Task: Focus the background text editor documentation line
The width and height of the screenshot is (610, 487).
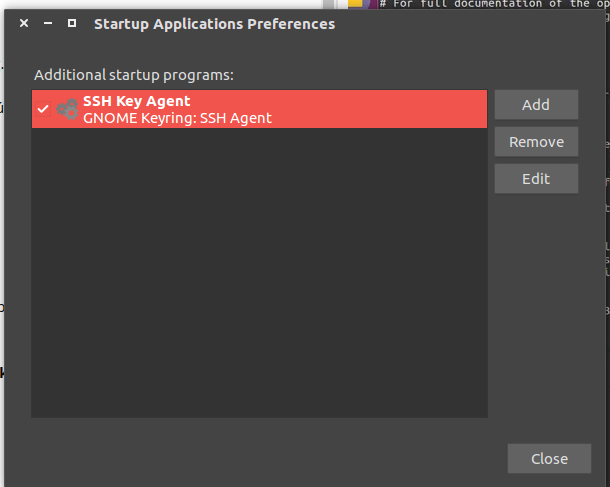Action: tap(490, 4)
